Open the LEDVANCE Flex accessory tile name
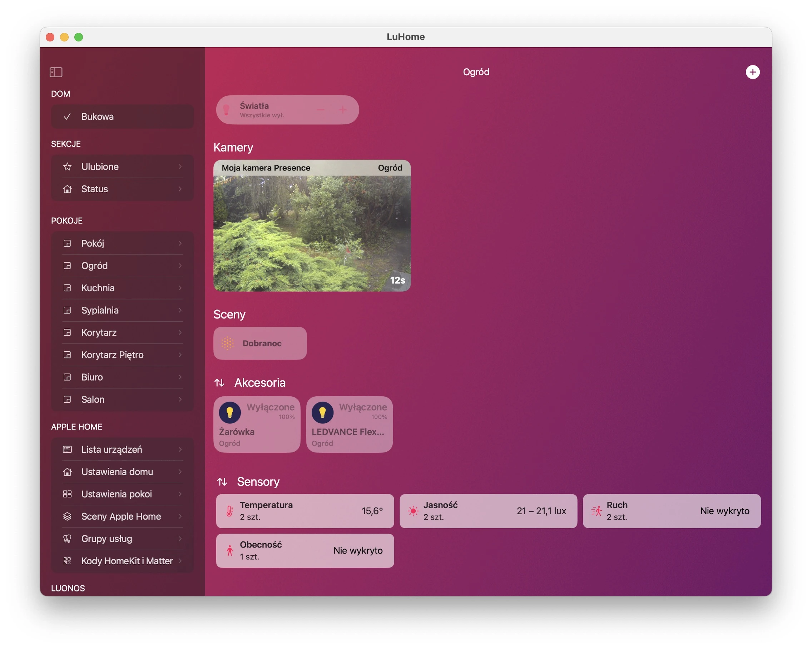Image resolution: width=812 pixels, height=649 pixels. tap(348, 432)
